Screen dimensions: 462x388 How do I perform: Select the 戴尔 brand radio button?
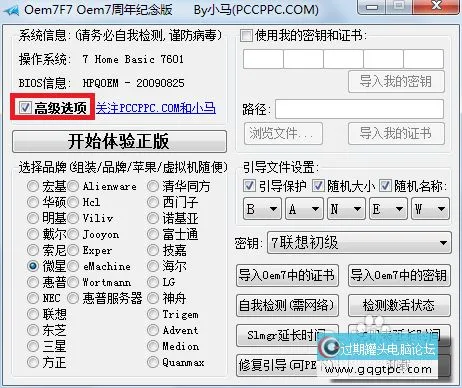coord(33,234)
